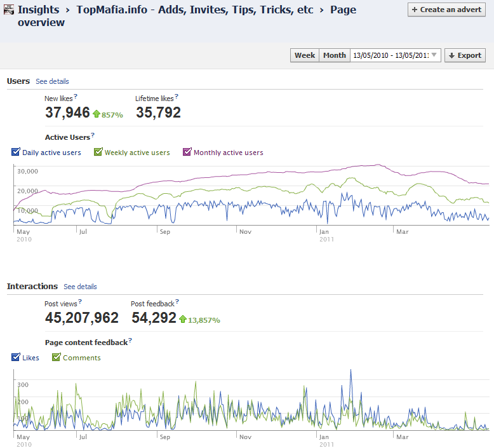Click the Daily active users label text

tap(51, 153)
